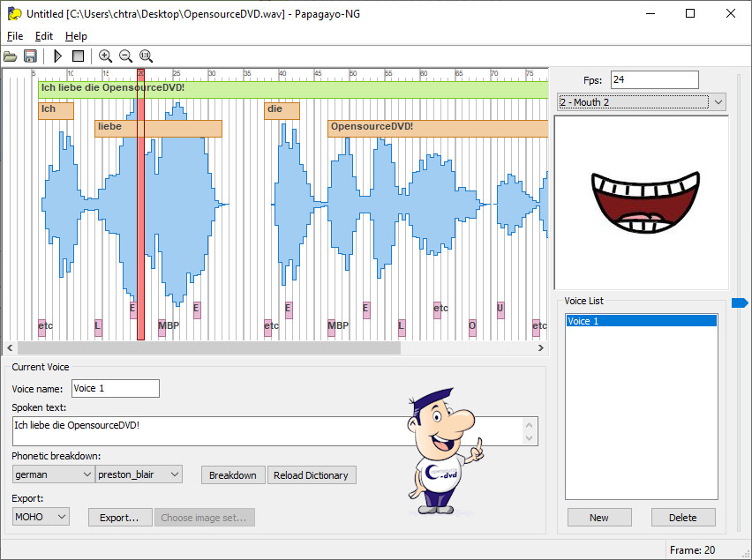Click the Reload Dictionary button
Screen dimensions: 752x560
pyautogui.click(x=311, y=475)
